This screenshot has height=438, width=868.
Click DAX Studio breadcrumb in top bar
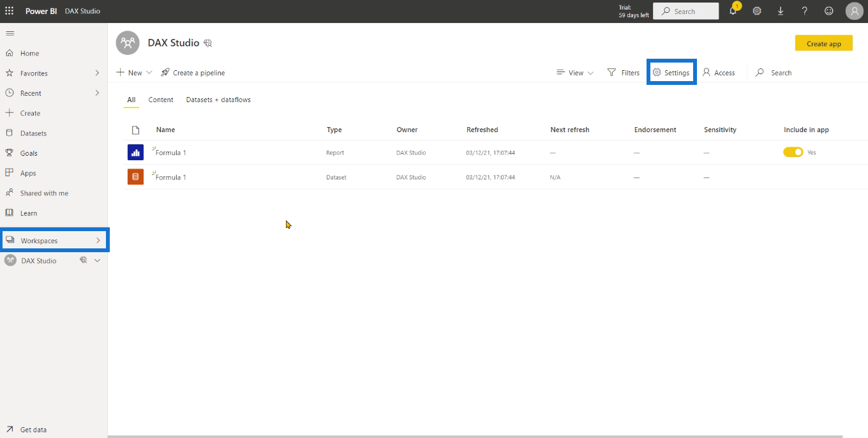point(82,11)
